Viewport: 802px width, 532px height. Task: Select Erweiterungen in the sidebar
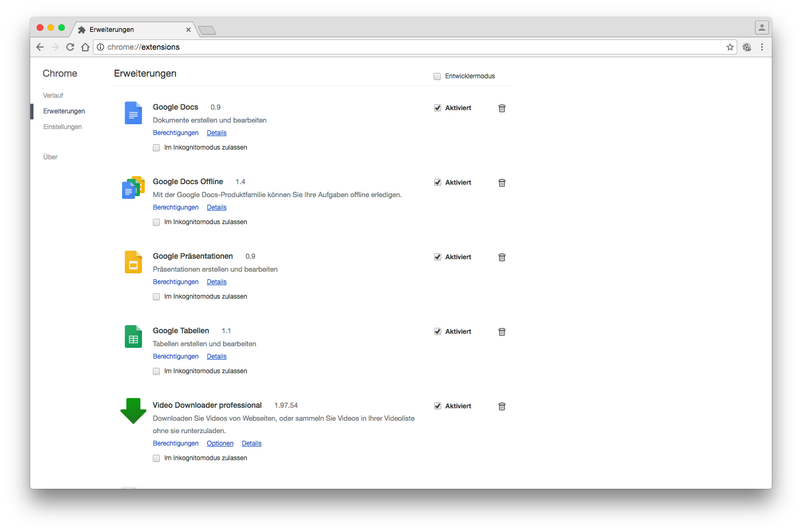(64, 111)
